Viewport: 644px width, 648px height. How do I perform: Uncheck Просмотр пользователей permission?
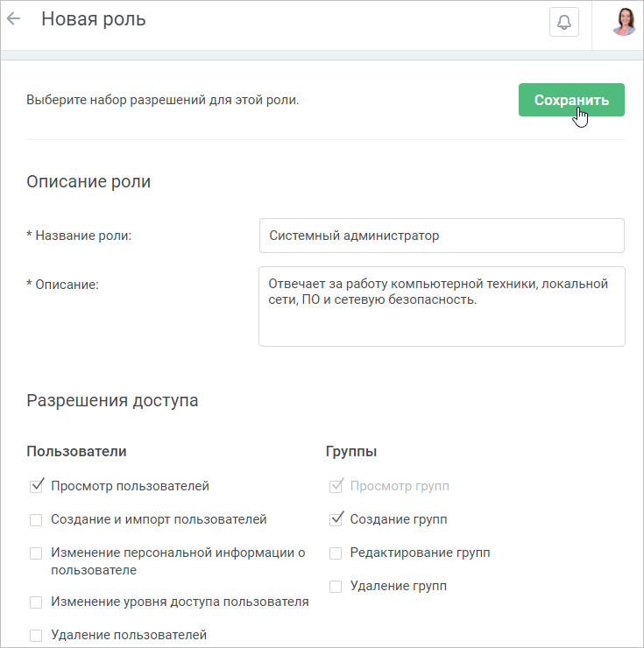(37, 486)
